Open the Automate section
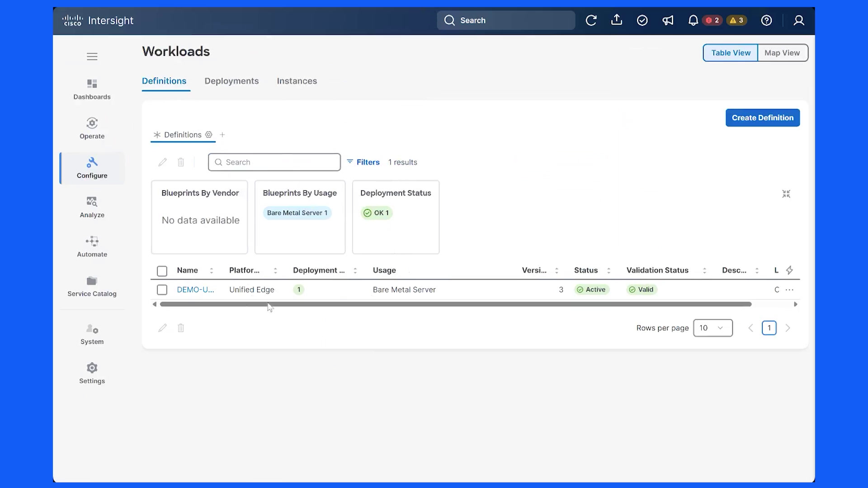 pyautogui.click(x=92, y=247)
